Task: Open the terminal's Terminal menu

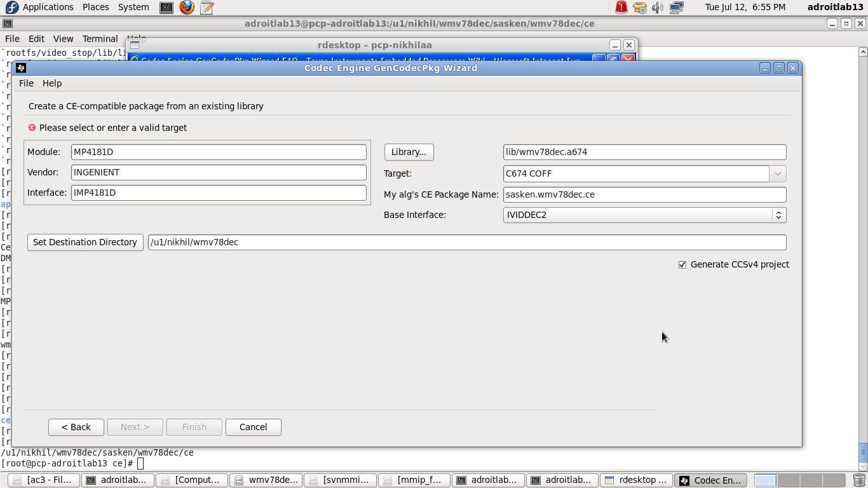Action: click(x=100, y=39)
